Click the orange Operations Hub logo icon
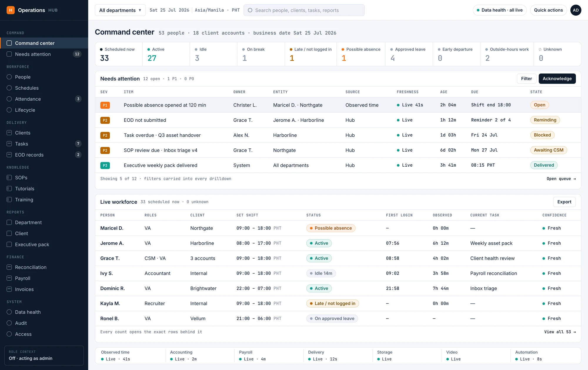 (x=11, y=10)
